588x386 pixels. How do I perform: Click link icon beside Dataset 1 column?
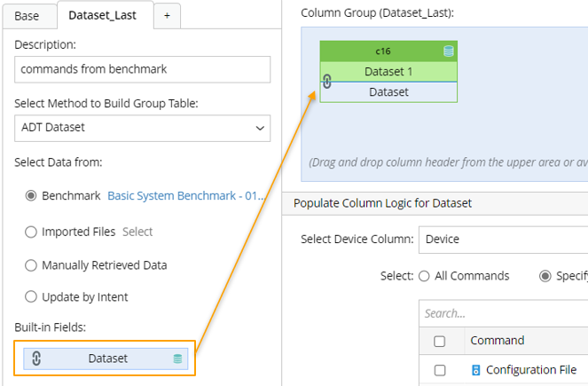pos(326,82)
